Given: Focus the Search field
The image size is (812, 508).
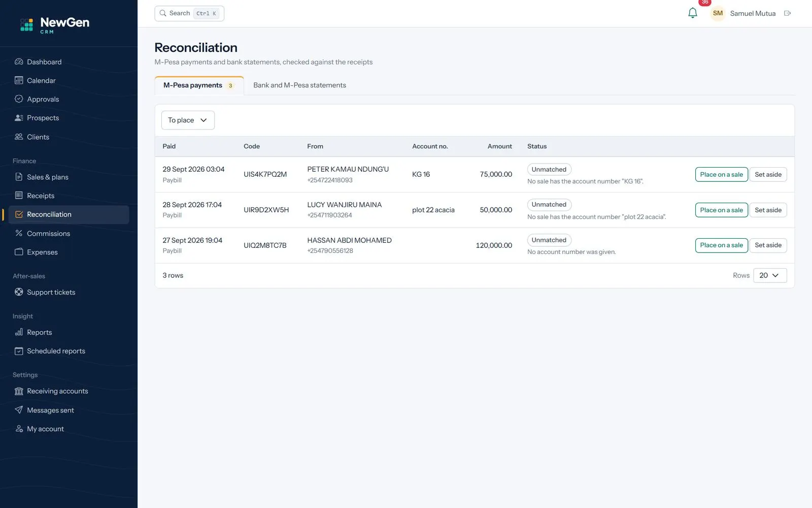Looking at the screenshot, I should click(x=189, y=13).
